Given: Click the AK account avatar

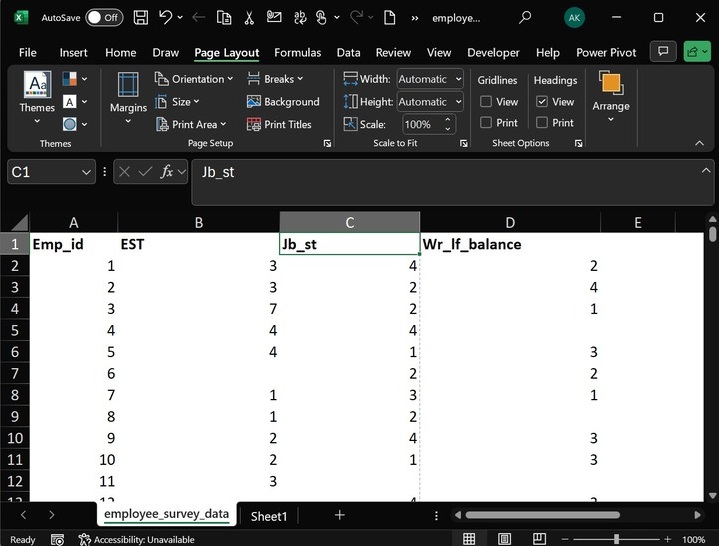Looking at the screenshot, I should tap(574, 17).
